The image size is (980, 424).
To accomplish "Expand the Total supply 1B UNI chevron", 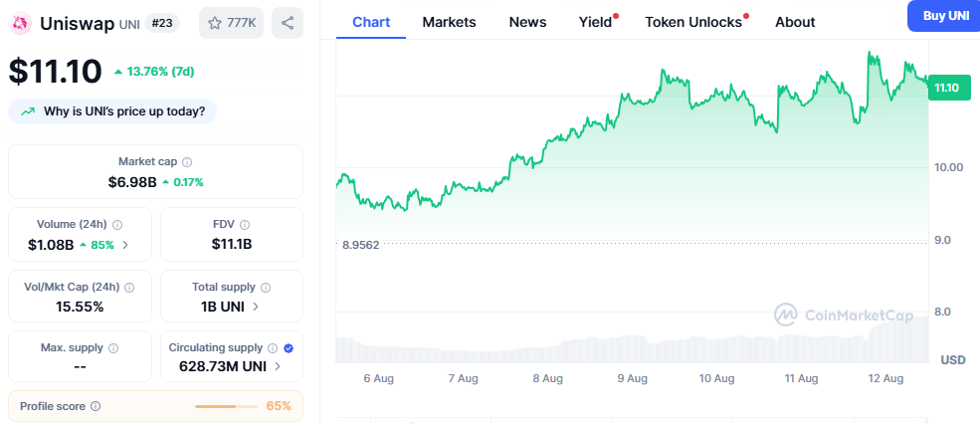I will pyautogui.click(x=256, y=307).
